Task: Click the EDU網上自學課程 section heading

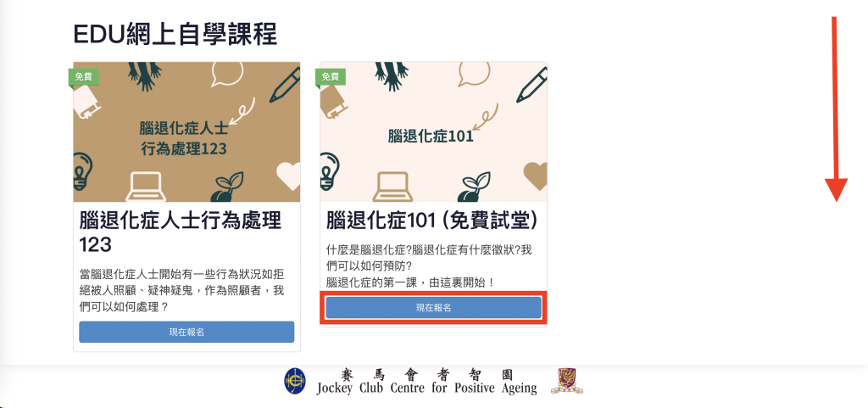Action: pos(175,34)
